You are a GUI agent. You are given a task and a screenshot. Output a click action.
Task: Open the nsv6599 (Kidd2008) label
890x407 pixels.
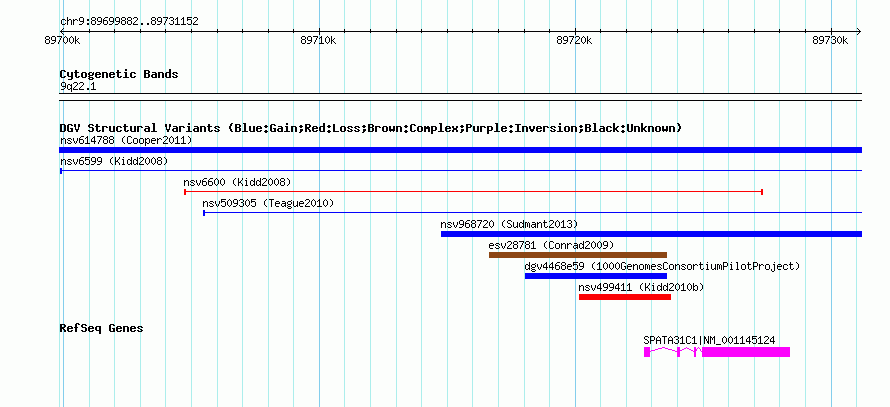(x=114, y=161)
